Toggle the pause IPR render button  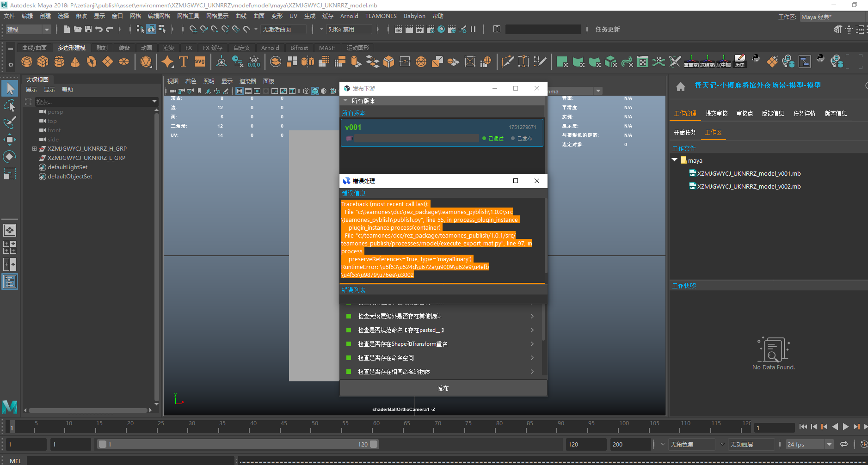[473, 29]
